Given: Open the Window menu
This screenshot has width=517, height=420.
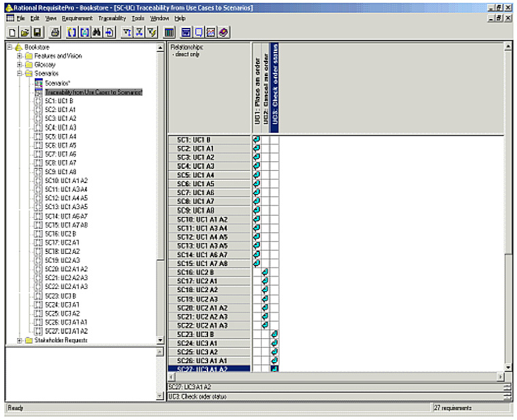Looking at the screenshot, I should pyautogui.click(x=160, y=18).
